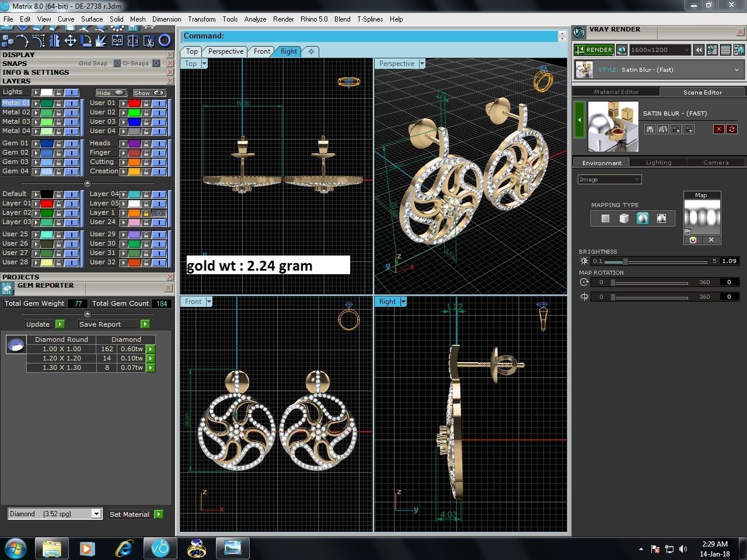Toggle visibility of Default layer
Screen dimensions: 747x560
(x=71, y=194)
